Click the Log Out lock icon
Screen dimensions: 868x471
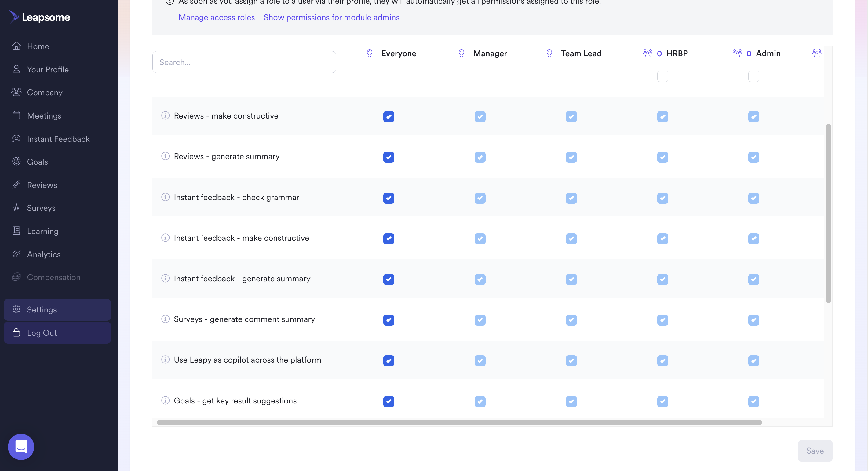[x=16, y=333]
